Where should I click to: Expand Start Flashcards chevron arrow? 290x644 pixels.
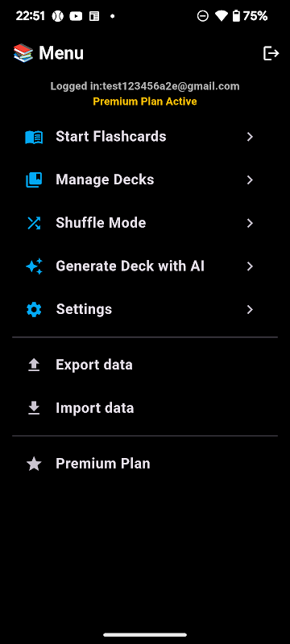[x=250, y=137]
